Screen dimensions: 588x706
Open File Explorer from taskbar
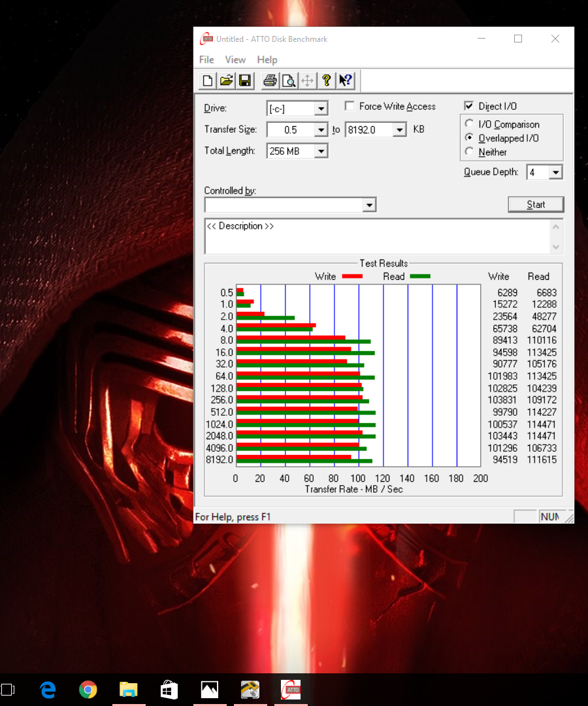[x=129, y=690]
